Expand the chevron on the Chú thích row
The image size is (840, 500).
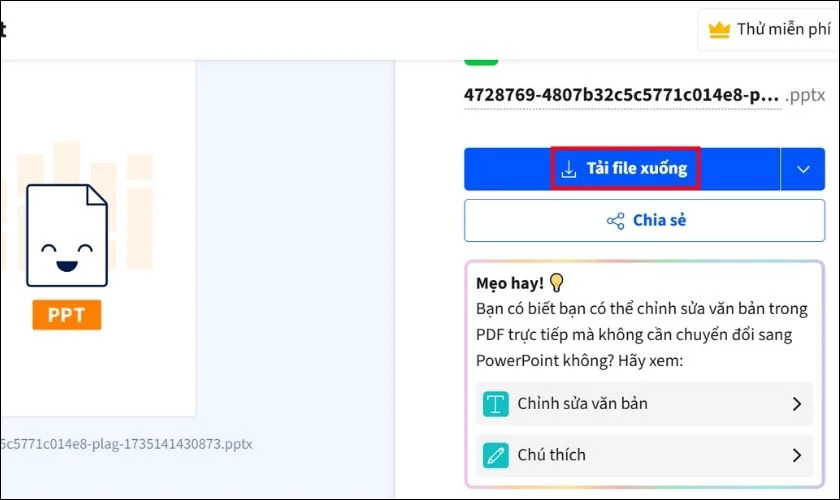click(797, 455)
